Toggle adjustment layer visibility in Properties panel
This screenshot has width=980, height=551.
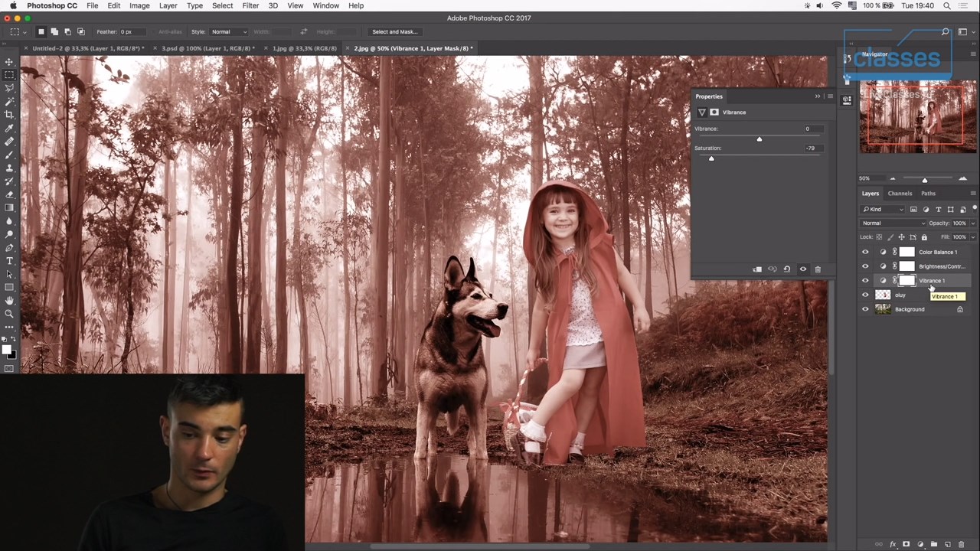click(x=803, y=269)
